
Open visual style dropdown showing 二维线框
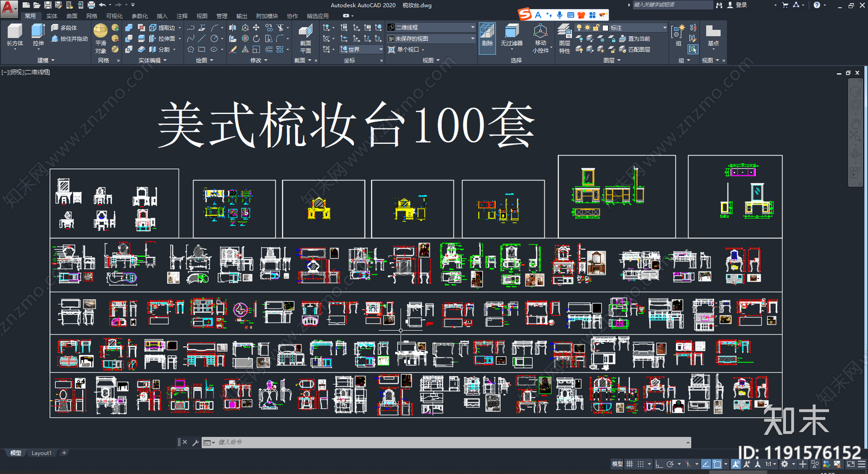coord(431,27)
